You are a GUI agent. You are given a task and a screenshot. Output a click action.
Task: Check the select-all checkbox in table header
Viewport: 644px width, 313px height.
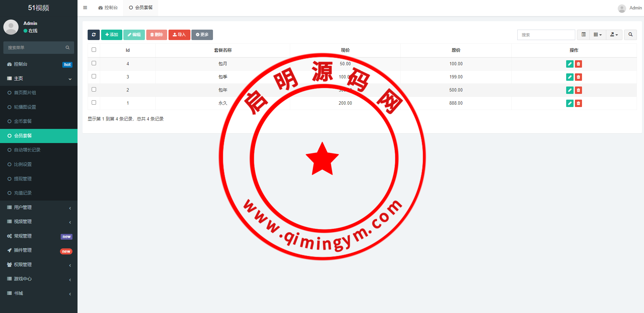click(94, 50)
